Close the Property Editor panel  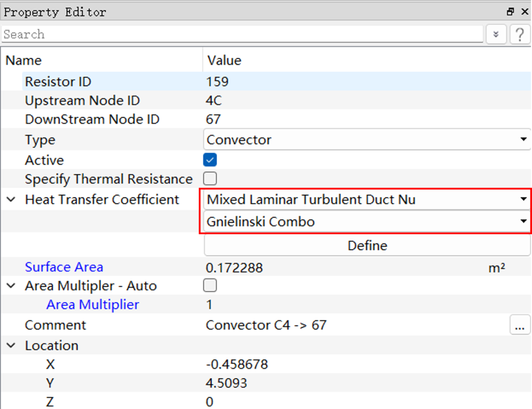[x=525, y=12]
